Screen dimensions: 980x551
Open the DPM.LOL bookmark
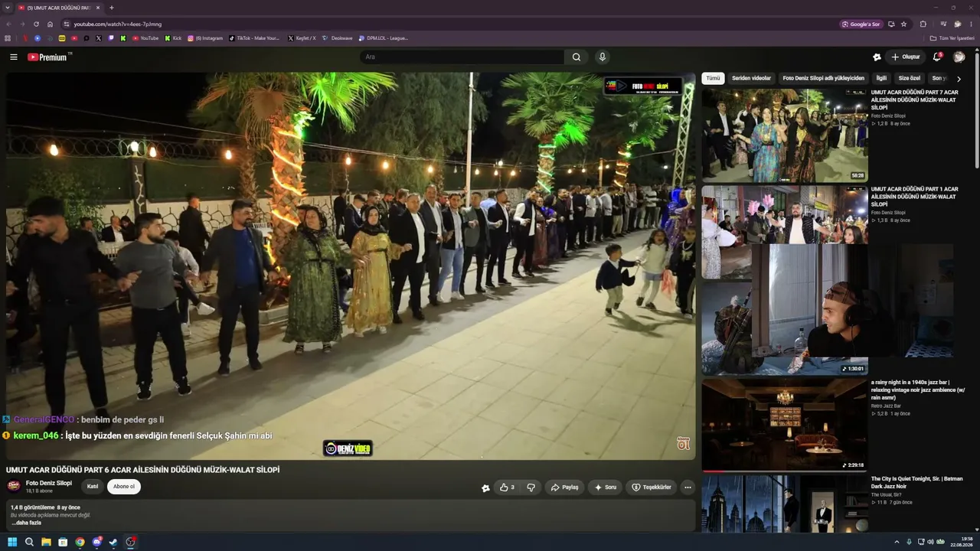tap(383, 38)
